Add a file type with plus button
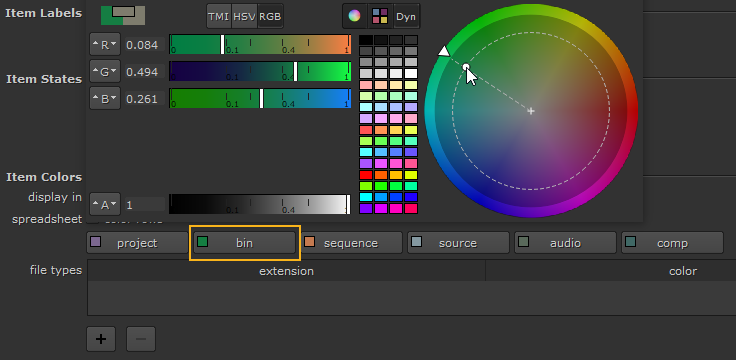 101,339
